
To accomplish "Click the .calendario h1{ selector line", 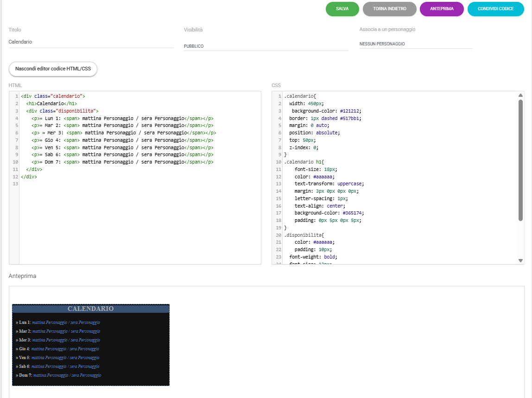I will point(304,162).
